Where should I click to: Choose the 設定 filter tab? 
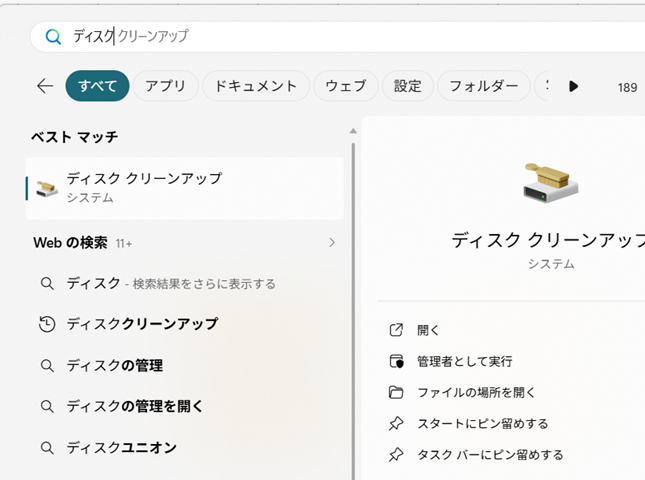408,86
